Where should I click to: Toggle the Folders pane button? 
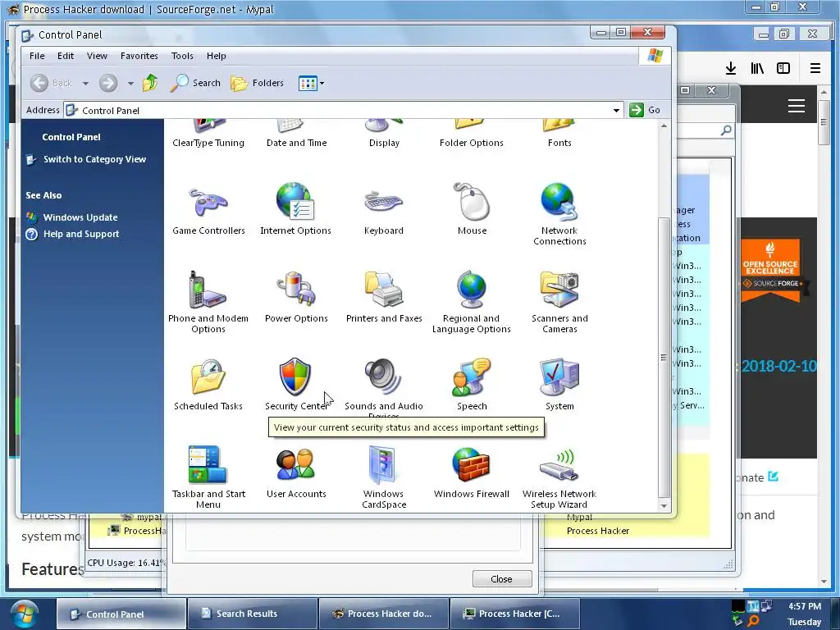click(257, 83)
